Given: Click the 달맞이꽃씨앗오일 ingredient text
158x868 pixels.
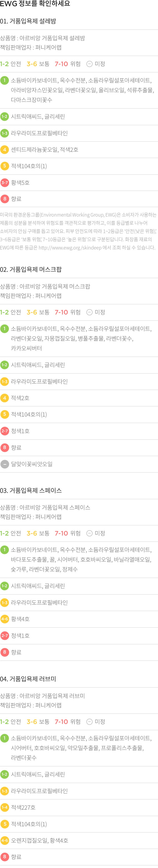Looking at the screenshot, I should pyautogui.click(x=32, y=464).
